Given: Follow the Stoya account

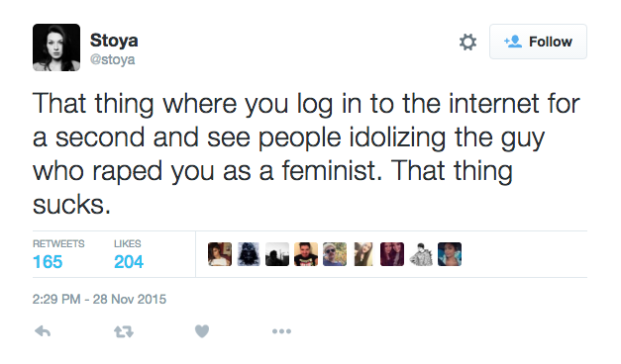Looking at the screenshot, I should point(538,42).
